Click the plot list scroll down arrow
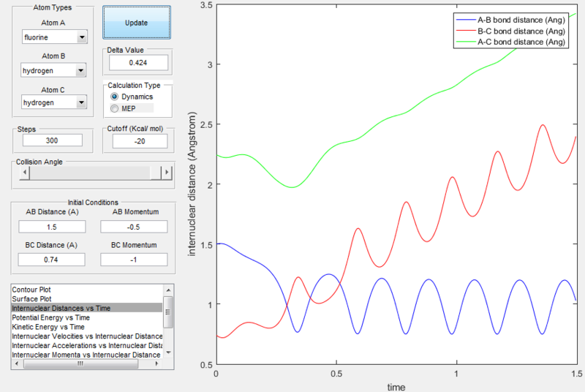Screen dimensions: 585x392 coord(168,353)
